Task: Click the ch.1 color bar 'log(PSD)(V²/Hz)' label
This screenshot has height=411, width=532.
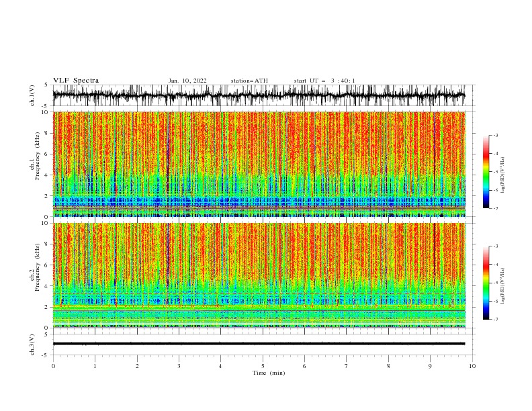Action: click(503, 175)
